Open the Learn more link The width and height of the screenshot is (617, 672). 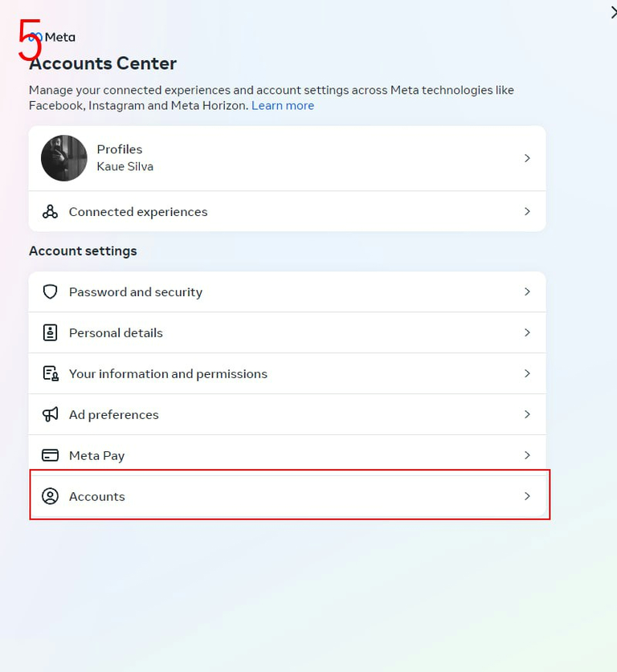[283, 106]
